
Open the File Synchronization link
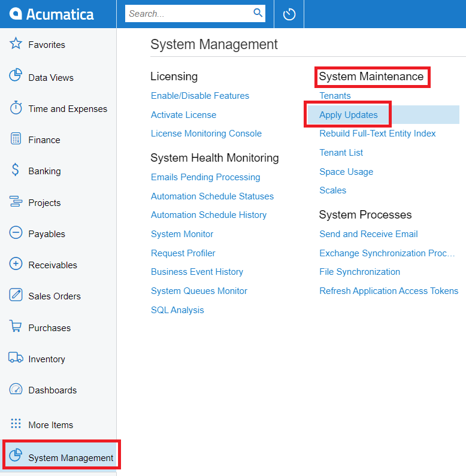click(359, 272)
